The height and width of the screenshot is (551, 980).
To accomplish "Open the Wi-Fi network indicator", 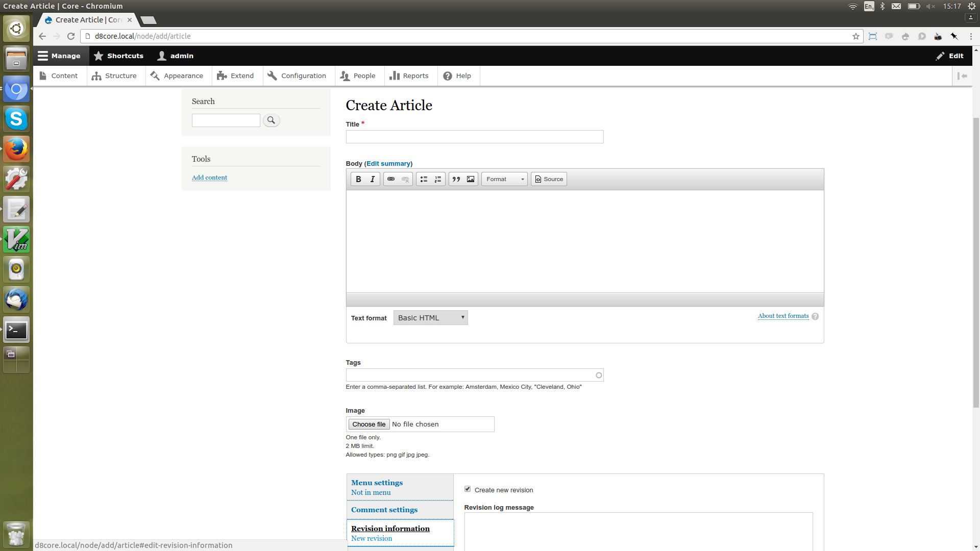I will (x=853, y=6).
